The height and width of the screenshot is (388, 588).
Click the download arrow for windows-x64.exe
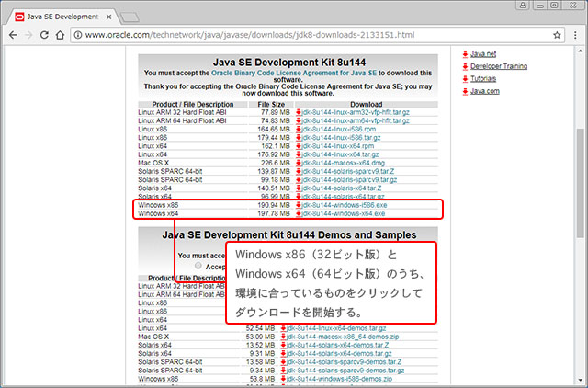point(299,213)
